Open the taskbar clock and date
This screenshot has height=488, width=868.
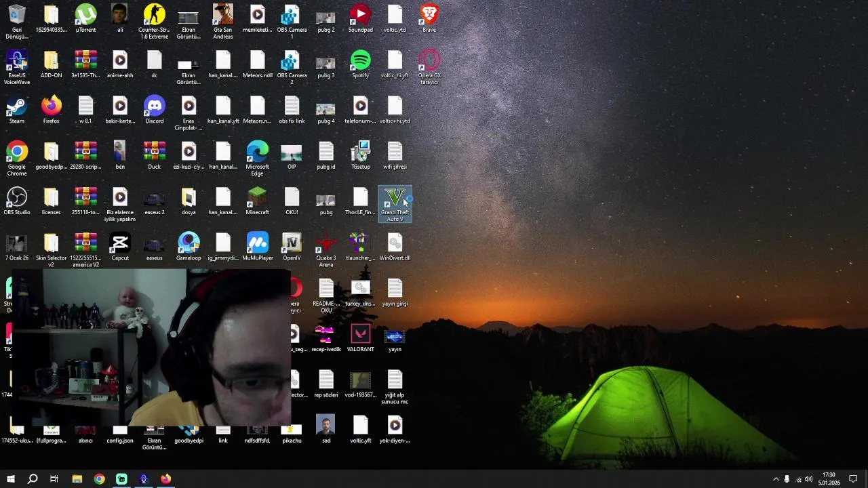click(x=829, y=479)
